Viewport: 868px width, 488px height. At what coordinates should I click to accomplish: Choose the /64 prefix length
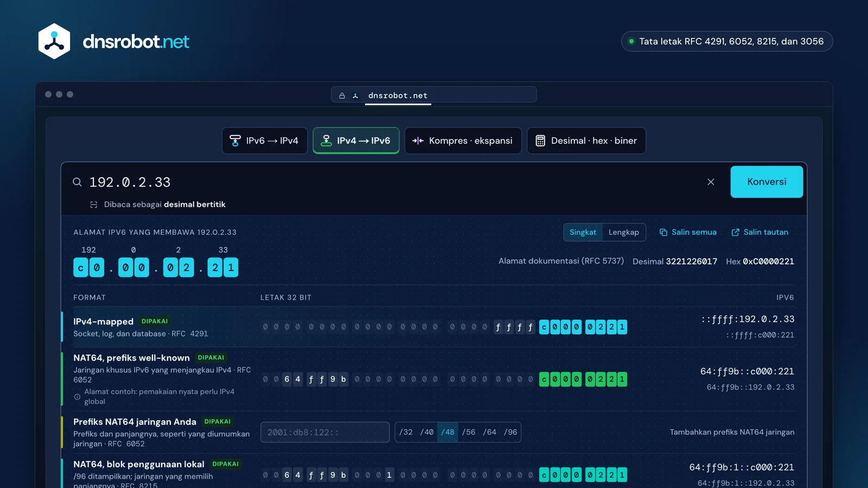tap(489, 432)
